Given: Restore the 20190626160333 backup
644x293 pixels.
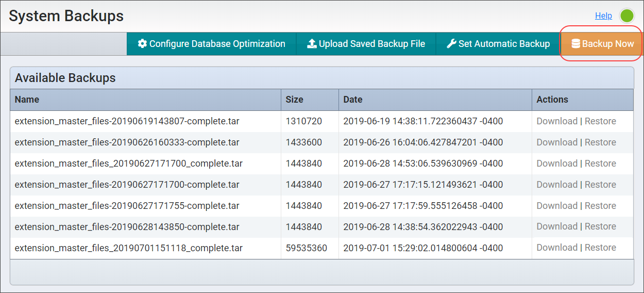Looking at the screenshot, I should [600, 142].
